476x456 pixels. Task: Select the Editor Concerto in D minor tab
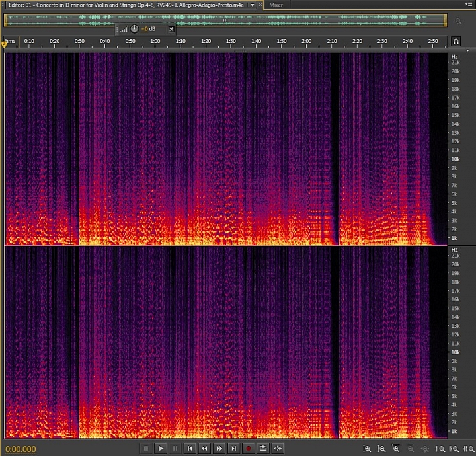tap(126, 5)
